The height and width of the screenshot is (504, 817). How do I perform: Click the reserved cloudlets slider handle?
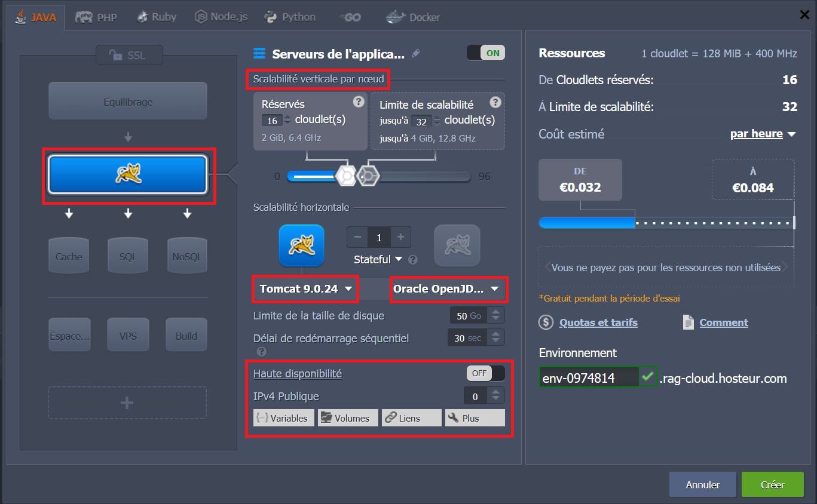pos(346,176)
